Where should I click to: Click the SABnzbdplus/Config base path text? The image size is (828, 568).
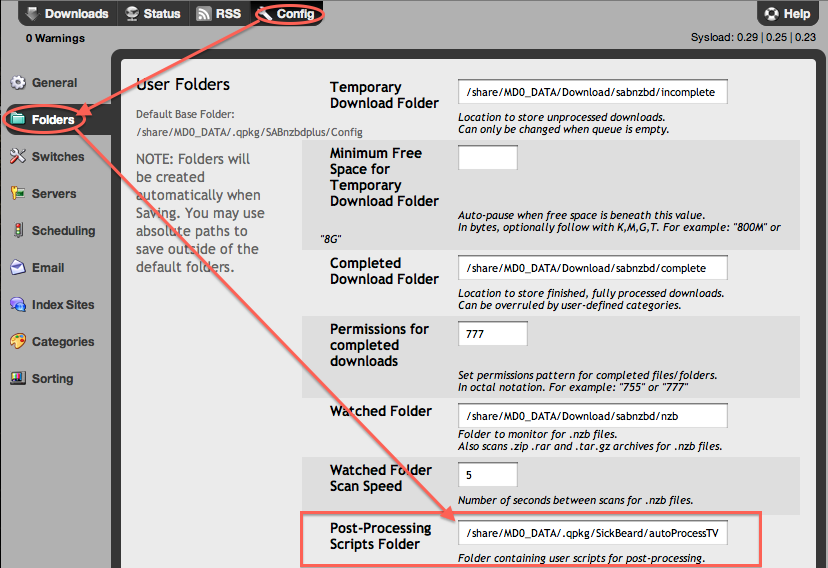pos(249,132)
